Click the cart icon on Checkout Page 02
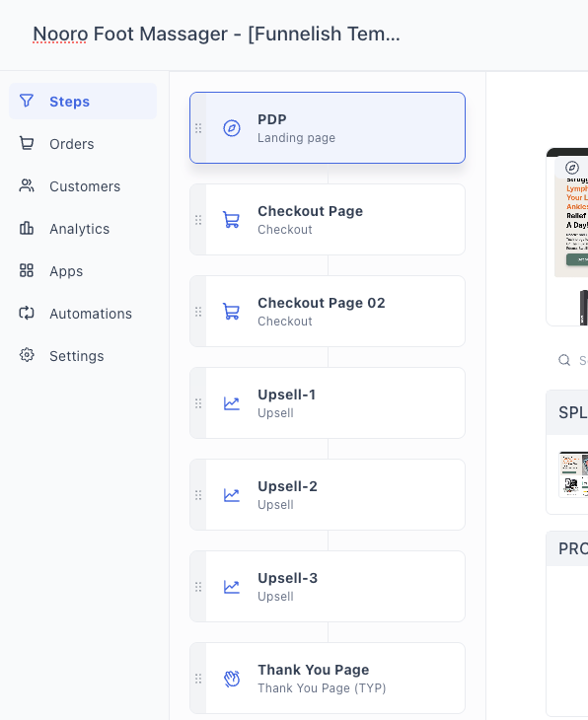Viewport: 588px width, 720px height. coord(232,312)
